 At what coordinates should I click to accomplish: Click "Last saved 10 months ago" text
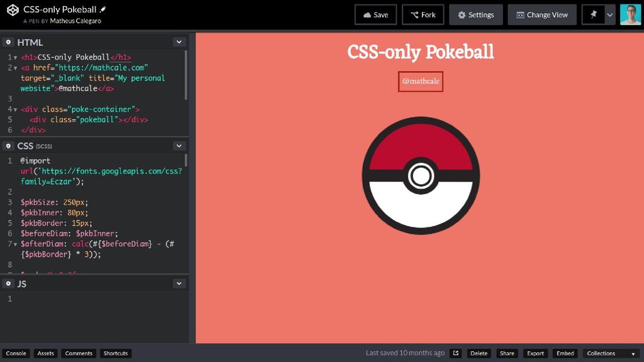pos(405,353)
